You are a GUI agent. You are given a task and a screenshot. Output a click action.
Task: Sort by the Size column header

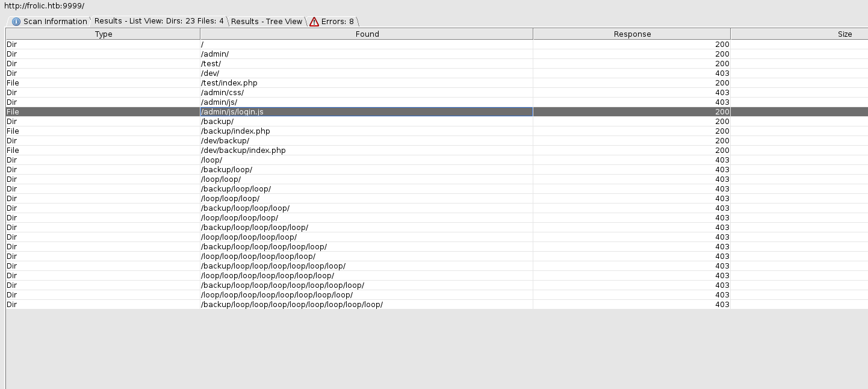845,34
